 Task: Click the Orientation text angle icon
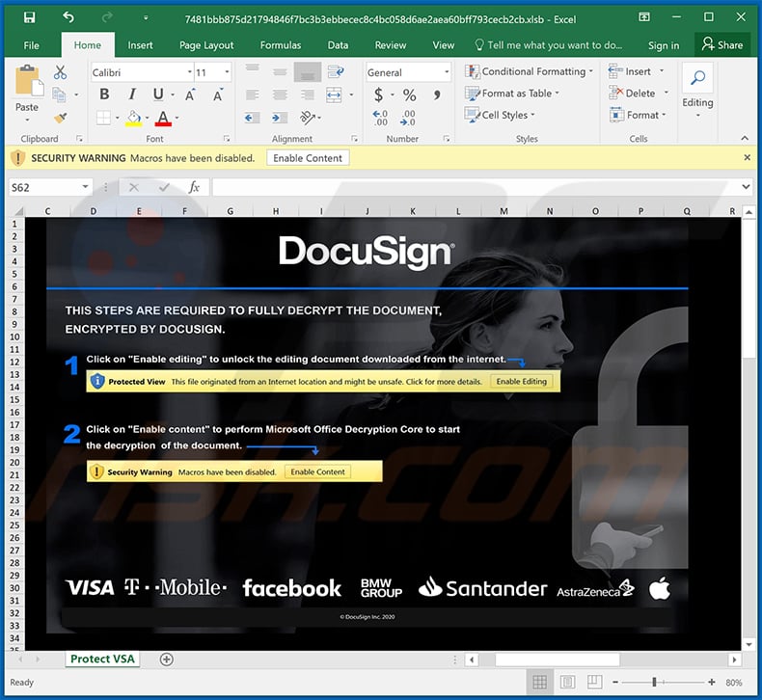tap(308, 117)
